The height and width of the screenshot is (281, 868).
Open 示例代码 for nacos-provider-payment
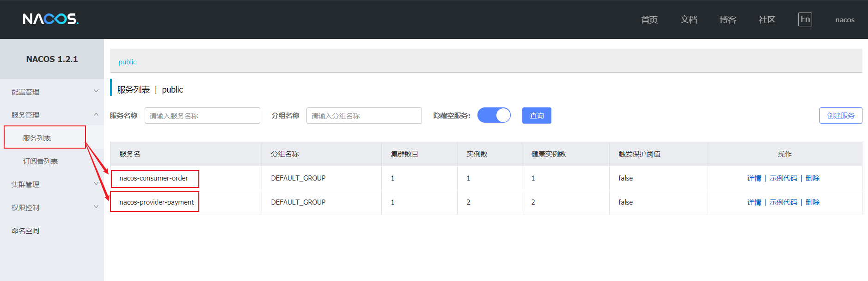pyautogui.click(x=783, y=202)
